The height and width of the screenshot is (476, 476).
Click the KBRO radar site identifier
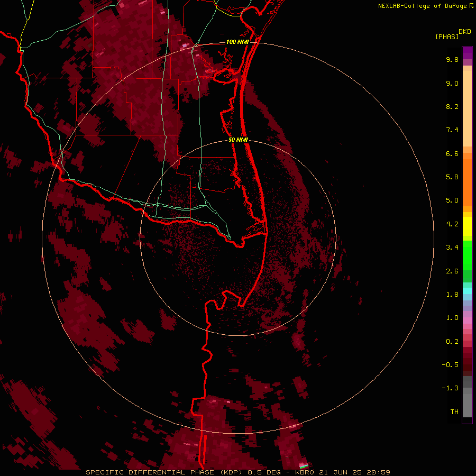click(305, 472)
